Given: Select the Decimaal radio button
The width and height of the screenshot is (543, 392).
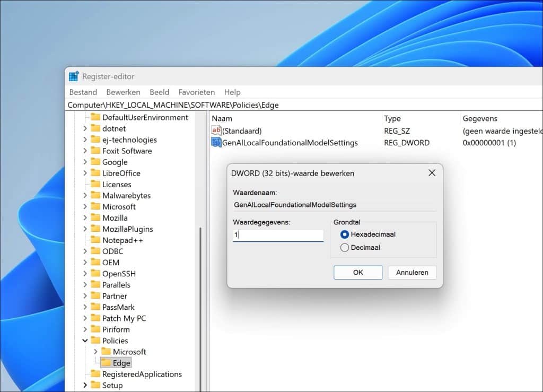Looking at the screenshot, I should [345, 248].
